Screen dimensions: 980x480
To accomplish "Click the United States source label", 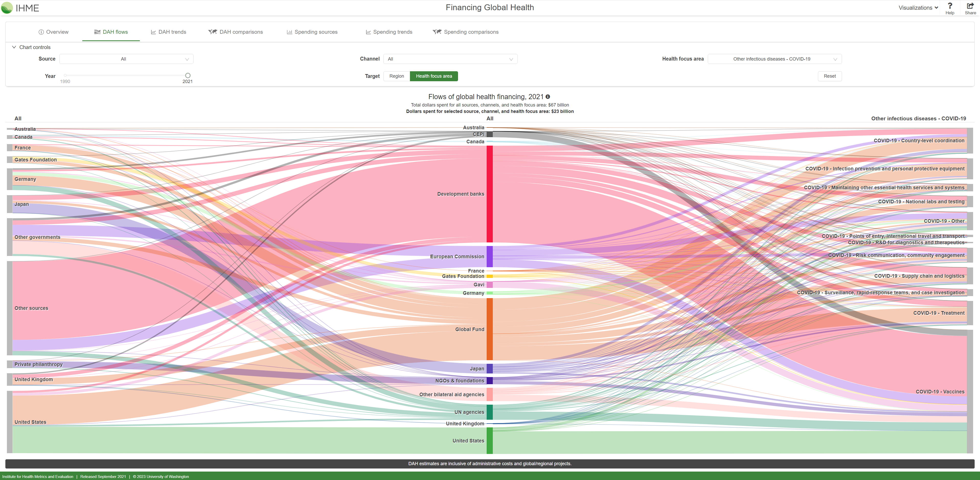I will 30,422.
